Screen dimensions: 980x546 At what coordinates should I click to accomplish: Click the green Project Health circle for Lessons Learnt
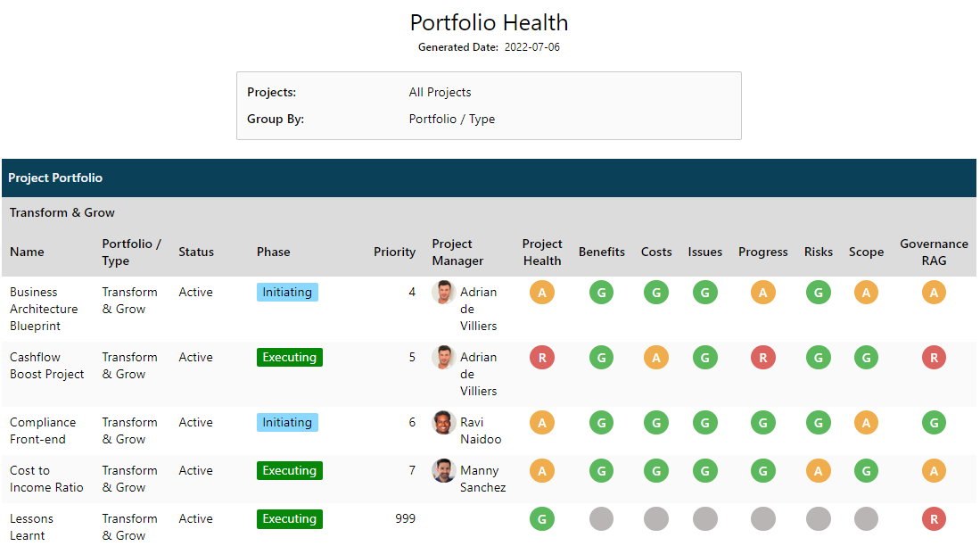click(x=542, y=518)
